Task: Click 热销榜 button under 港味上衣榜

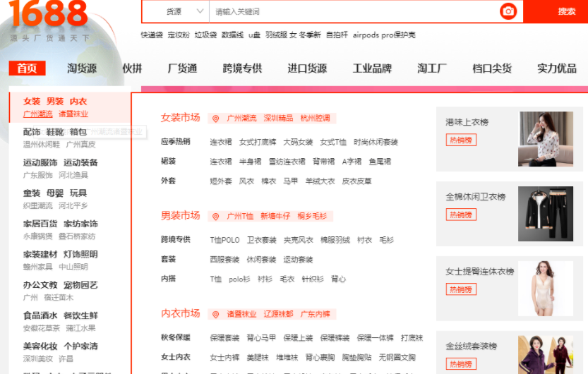Action: pos(461,140)
